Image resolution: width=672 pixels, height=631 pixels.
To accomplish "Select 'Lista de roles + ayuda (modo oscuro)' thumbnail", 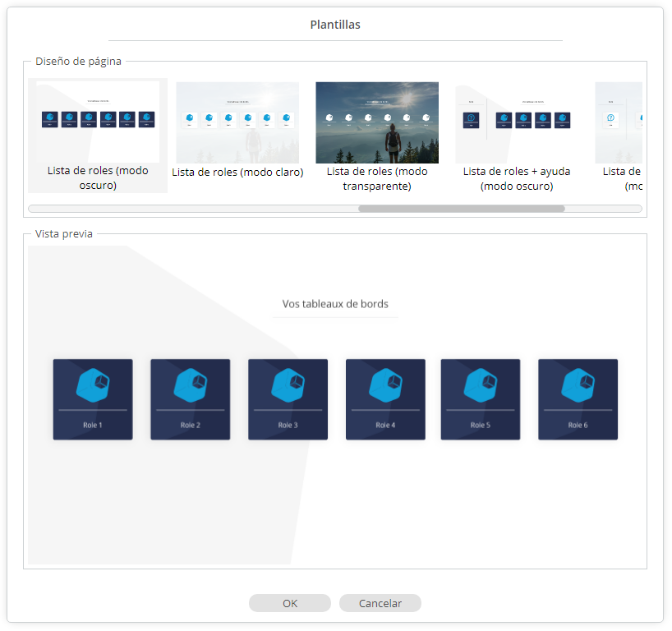I will click(x=516, y=122).
